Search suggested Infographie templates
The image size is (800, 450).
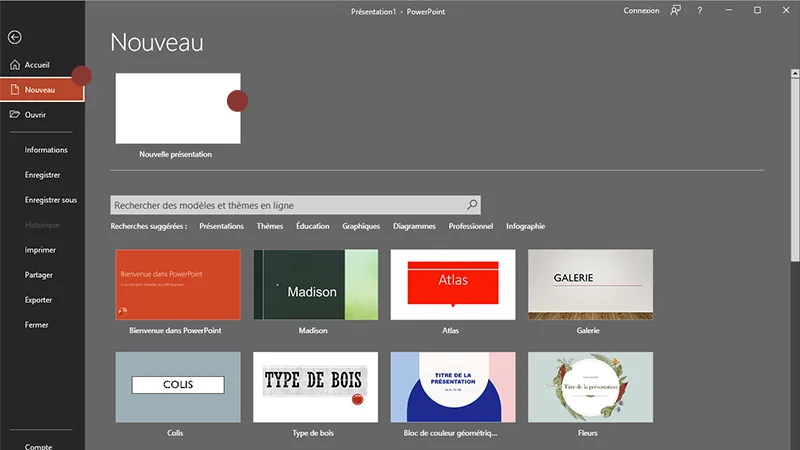pyautogui.click(x=526, y=226)
